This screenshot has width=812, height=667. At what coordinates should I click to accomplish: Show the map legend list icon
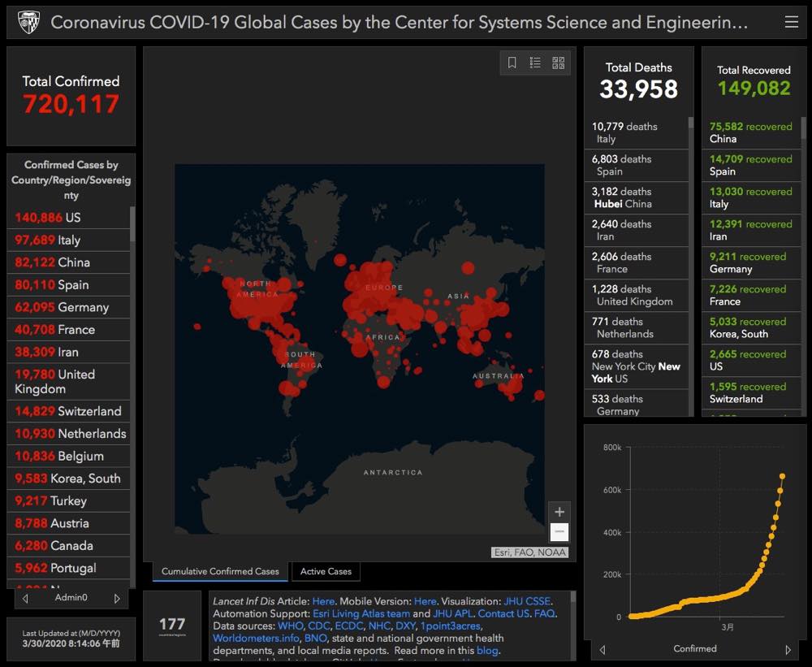pos(535,63)
